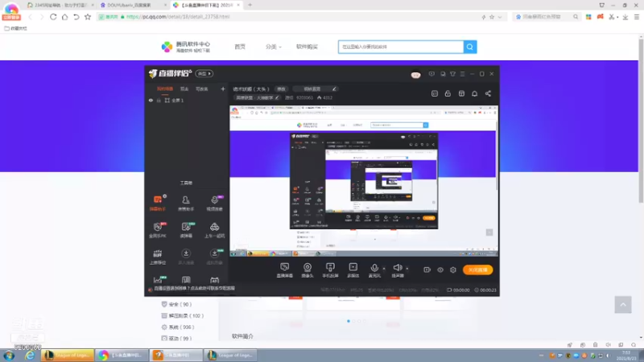This screenshot has height=362, width=644.
Task: Click the blue search magnifier button
Action: [470, 47]
